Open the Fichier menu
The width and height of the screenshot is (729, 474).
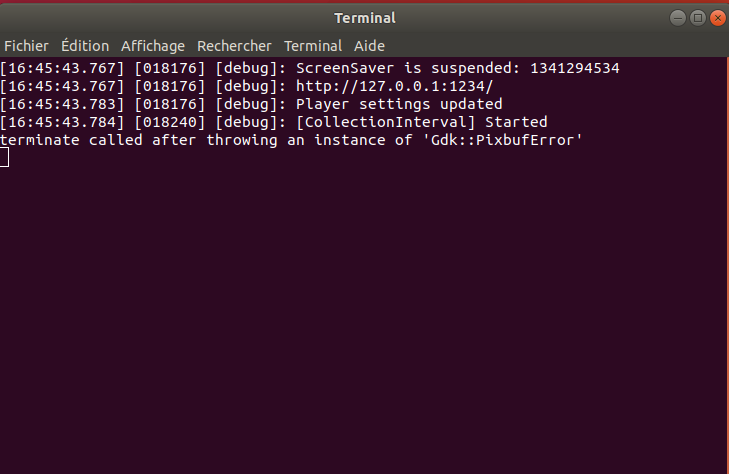point(26,46)
